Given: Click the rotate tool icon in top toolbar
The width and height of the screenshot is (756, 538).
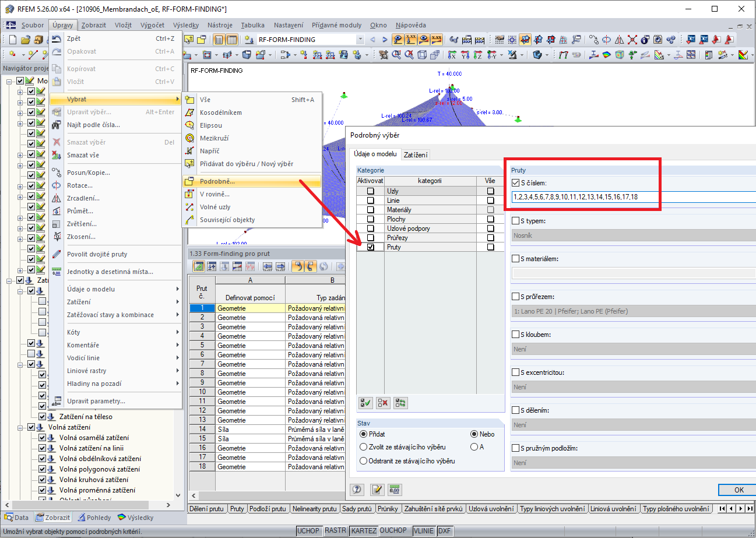Looking at the screenshot, I should [x=606, y=40].
